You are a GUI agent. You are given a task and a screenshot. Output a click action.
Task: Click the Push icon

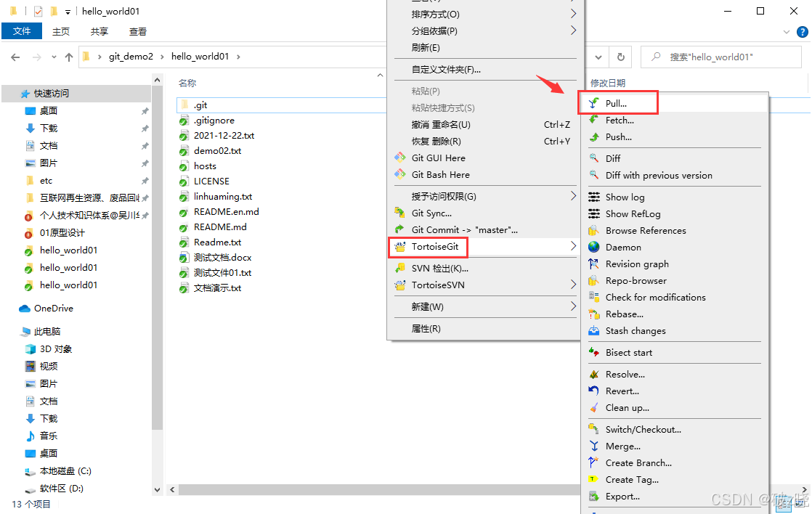click(594, 136)
